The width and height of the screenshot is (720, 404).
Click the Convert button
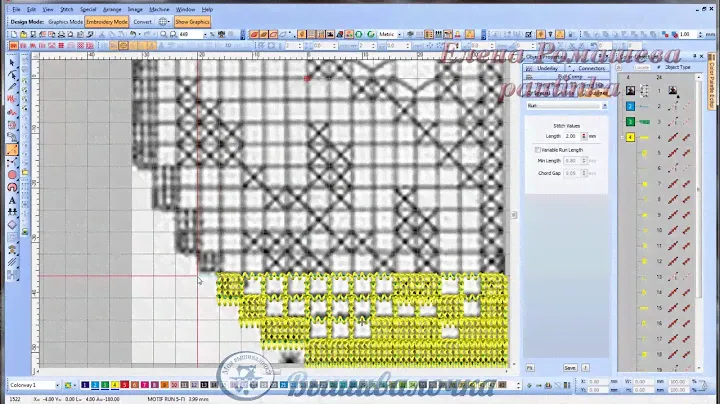(x=143, y=21)
